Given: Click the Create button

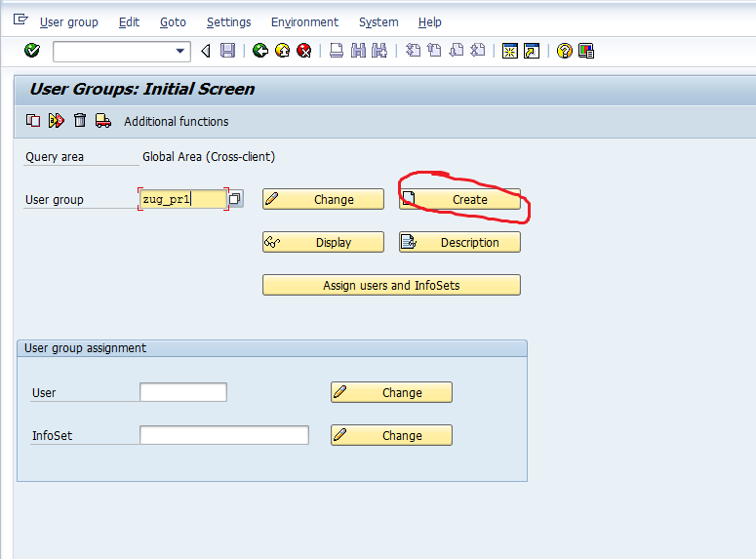Looking at the screenshot, I should (460, 199).
